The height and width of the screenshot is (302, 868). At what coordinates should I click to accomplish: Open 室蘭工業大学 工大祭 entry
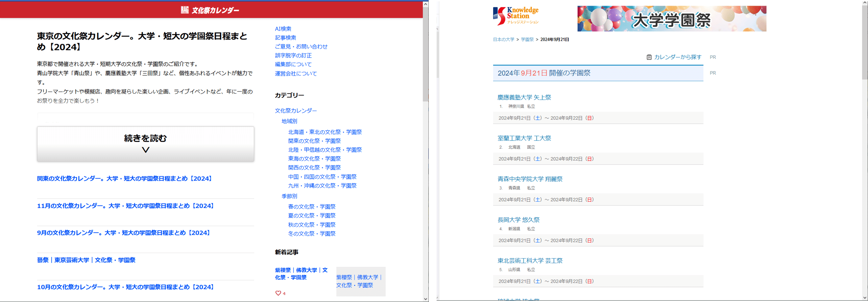[x=524, y=138]
